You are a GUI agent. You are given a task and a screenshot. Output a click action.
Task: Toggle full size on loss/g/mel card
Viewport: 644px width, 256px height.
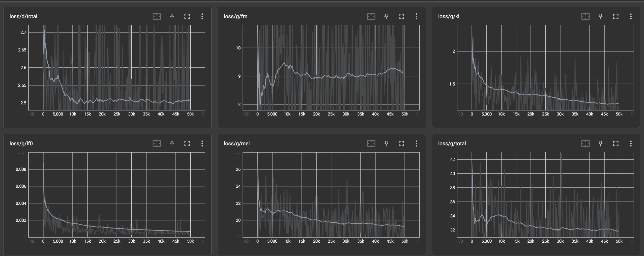(x=401, y=144)
